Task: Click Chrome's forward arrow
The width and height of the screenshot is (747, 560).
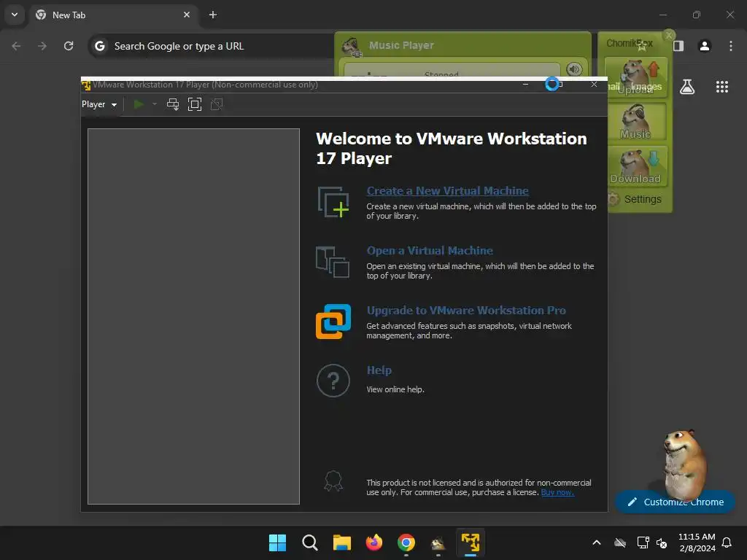Action: click(x=42, y=46)
